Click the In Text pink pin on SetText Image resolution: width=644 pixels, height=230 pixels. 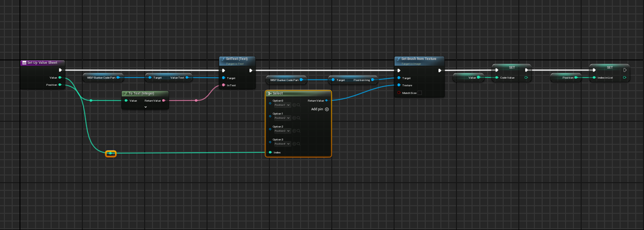pyautogui.click(x=224, y=85)
